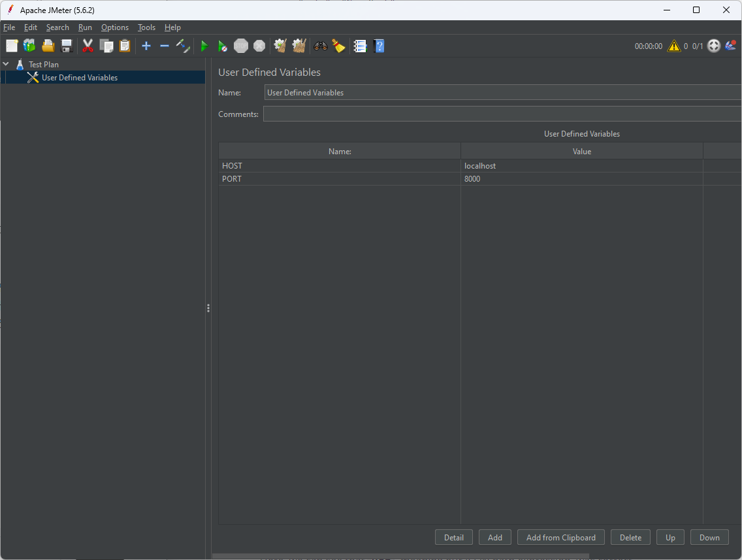This screenshot has height=560, width=742.
Task: Open the Options menu
Action: [115, 27]
